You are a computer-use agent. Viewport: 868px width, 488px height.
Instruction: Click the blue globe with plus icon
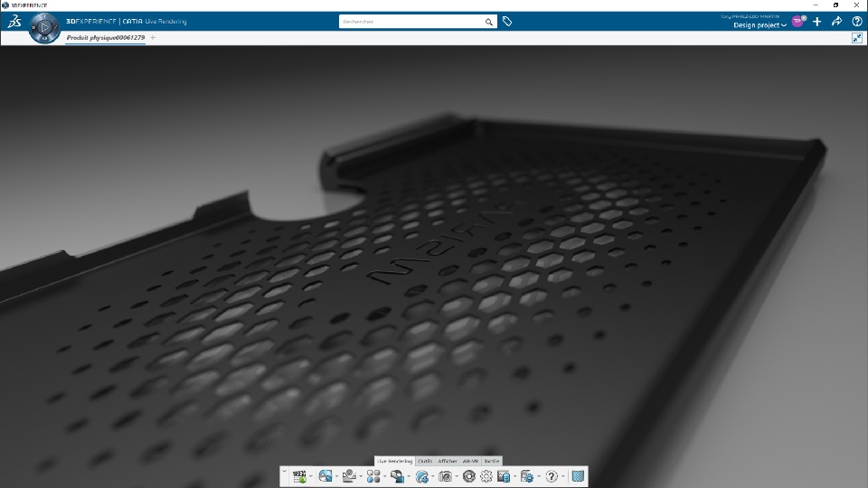(422, 476)
